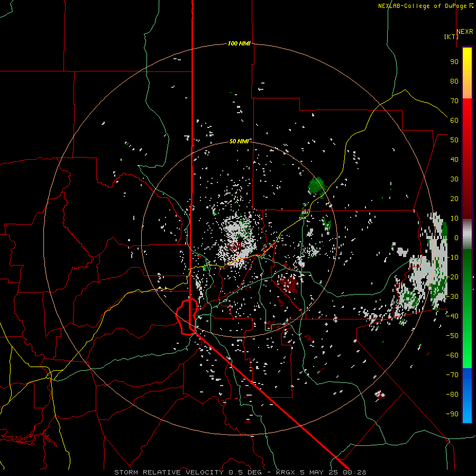Click the 80 value on velocity scale
The width and height of the screenshot is (476, 476).
coord(454,81)
